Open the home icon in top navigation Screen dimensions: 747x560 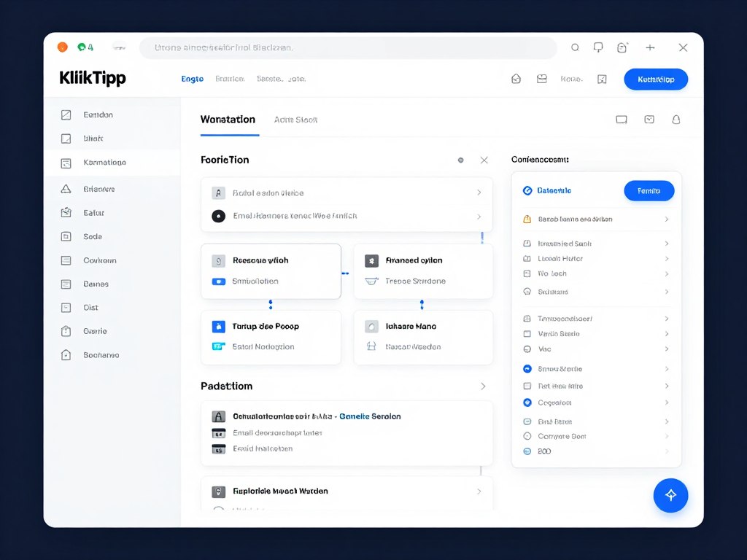coord(516,78)
